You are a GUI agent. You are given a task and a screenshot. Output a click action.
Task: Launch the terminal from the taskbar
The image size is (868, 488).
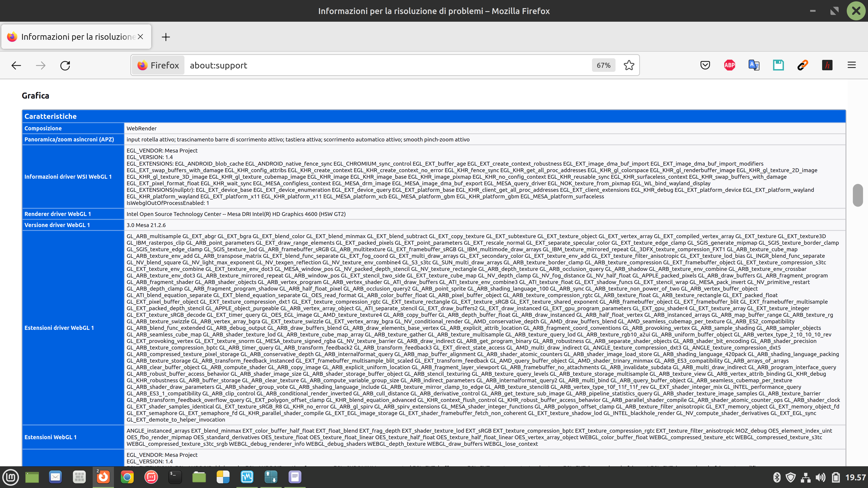click(x=175, y=477)
